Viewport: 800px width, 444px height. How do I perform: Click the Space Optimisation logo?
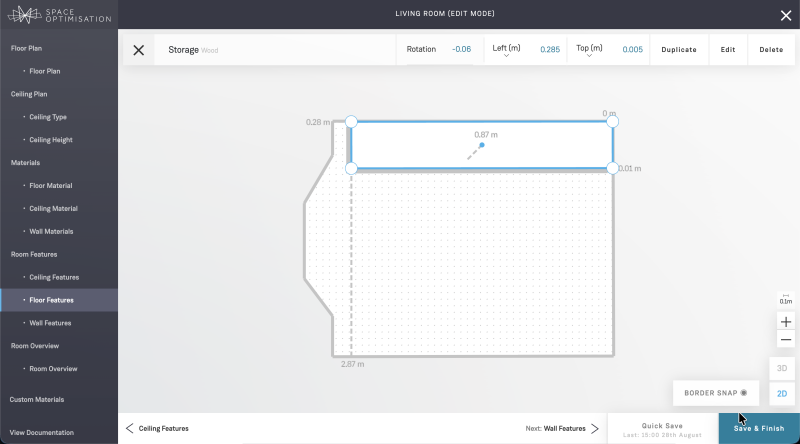click(x=59, y=15)
